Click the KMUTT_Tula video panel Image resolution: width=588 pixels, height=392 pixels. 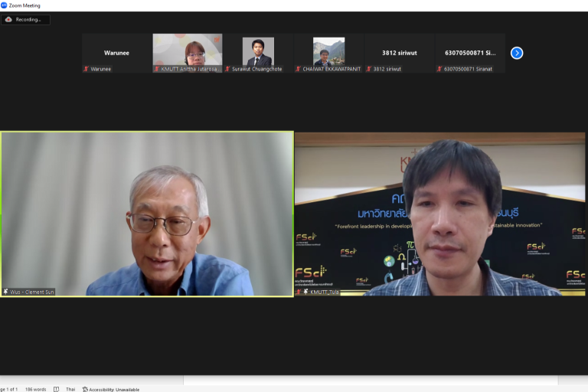click(x=440, y=214)
